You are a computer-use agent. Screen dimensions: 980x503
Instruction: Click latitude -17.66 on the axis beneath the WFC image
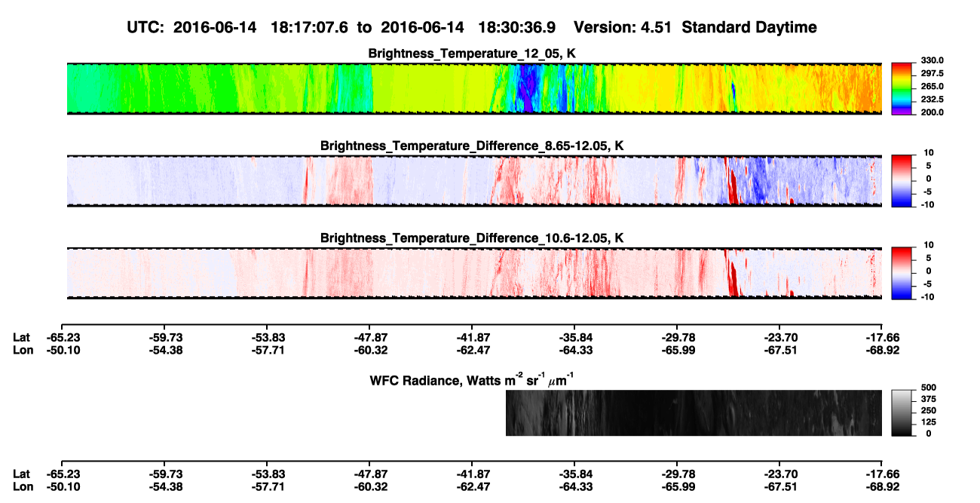pyautogui.click(x=882, y=474)
